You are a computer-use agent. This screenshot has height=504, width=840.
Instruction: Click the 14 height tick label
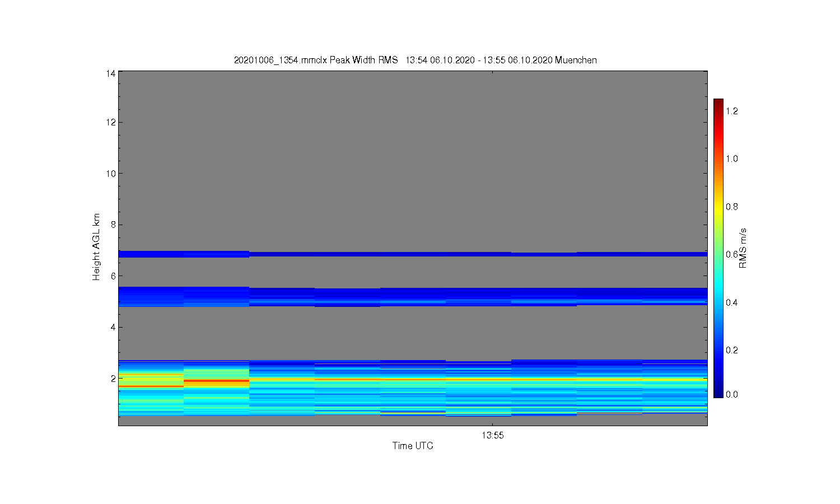111,73
